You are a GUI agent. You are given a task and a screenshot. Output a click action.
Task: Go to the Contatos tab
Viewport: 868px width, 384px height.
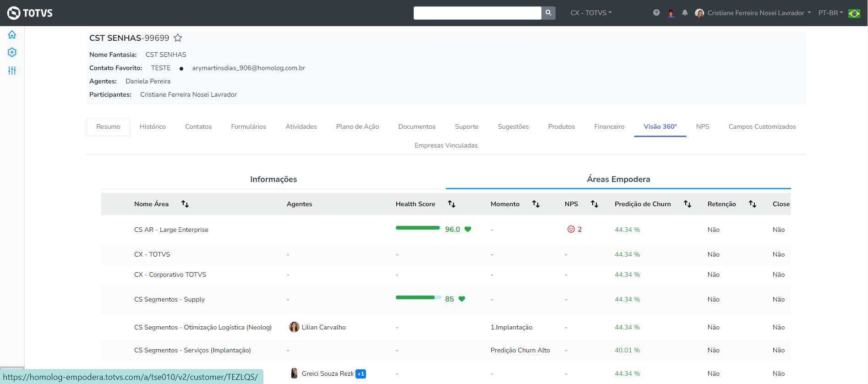coord(198,127)
